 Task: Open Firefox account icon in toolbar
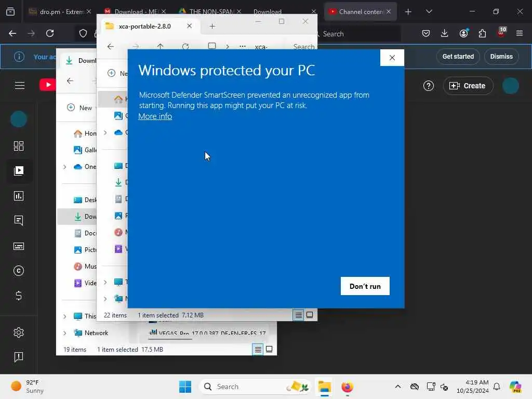[x=463, y=33]
